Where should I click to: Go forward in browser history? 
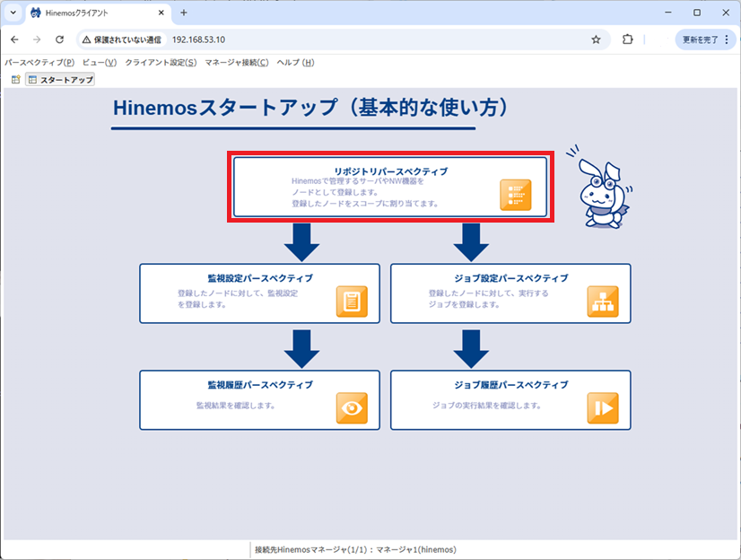(x=37, y=39)
